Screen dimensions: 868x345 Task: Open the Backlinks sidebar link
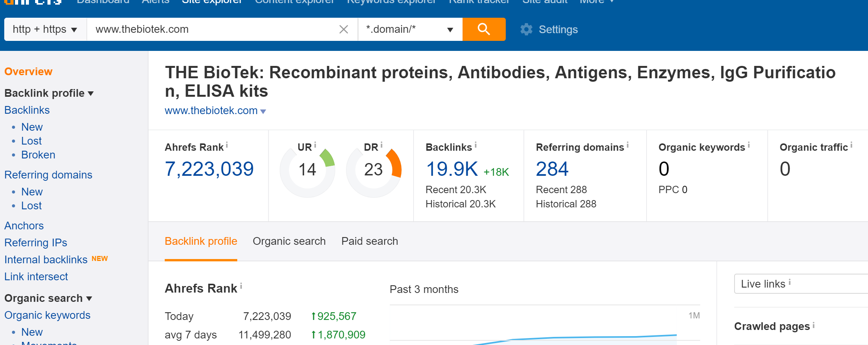coord(27,110)
